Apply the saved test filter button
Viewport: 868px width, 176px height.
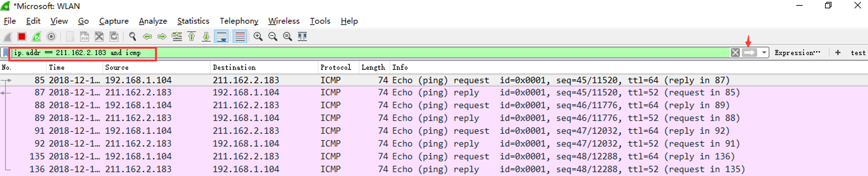pyautogui.click(x=858, y=52)
